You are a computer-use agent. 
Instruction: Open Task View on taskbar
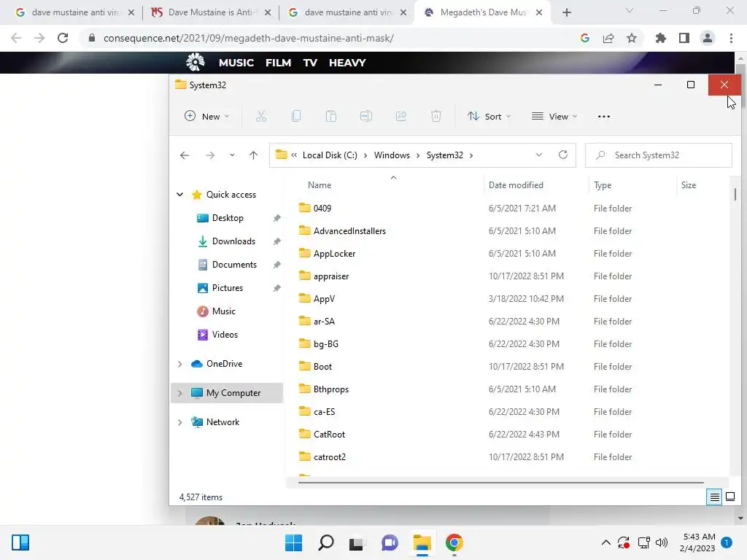point(356,542)
